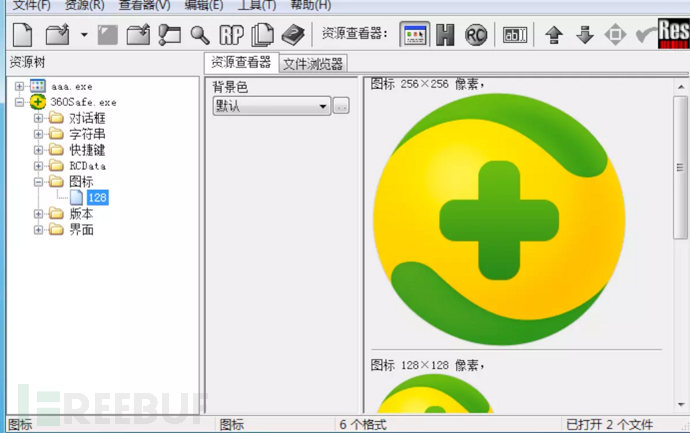690x433 pixels.
Task: Expand the 界面 folder
Action: [38, 230]
